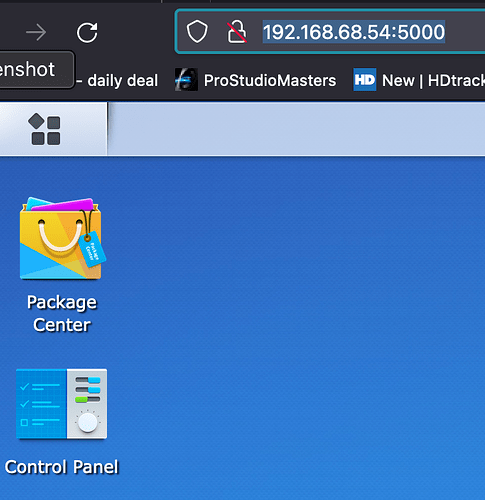Open the New | HDtracks bookmark

[x=419, y=80]
